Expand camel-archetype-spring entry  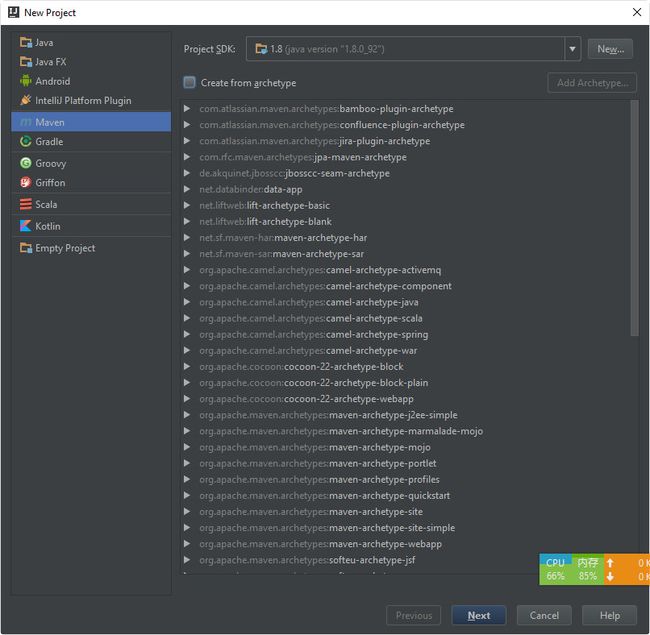(187, 334)
